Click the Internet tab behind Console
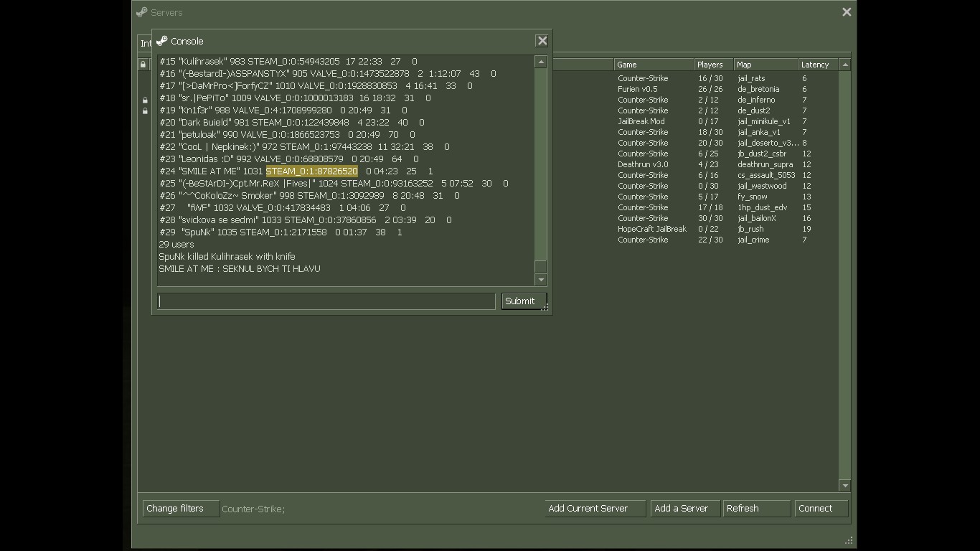This screenshot has width=980, height=551. click(146, 43)
